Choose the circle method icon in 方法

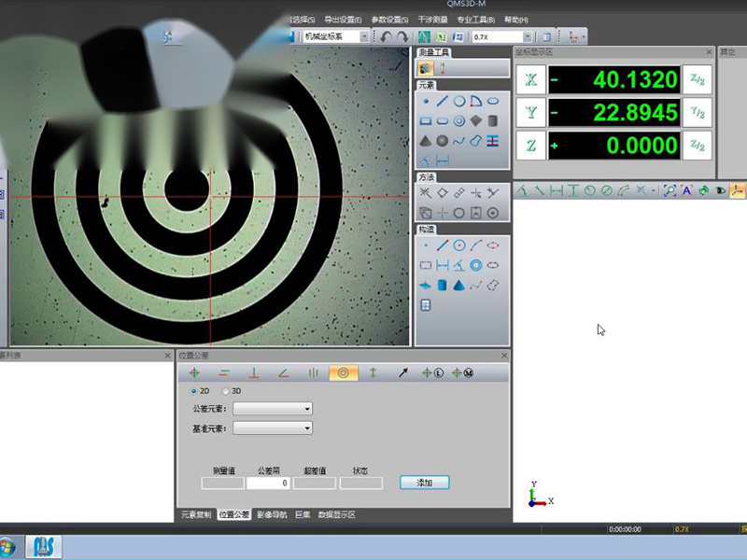pyautogui.click(x=459, y=213)
